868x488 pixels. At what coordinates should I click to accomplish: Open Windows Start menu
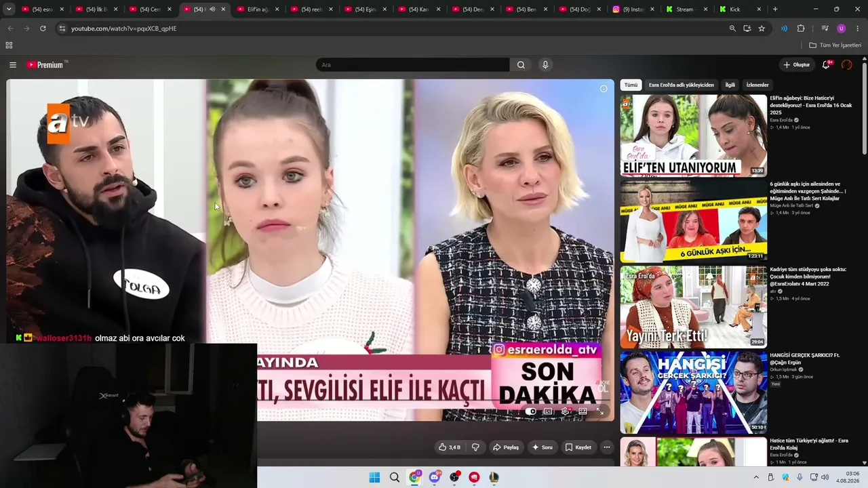[374, 478]
